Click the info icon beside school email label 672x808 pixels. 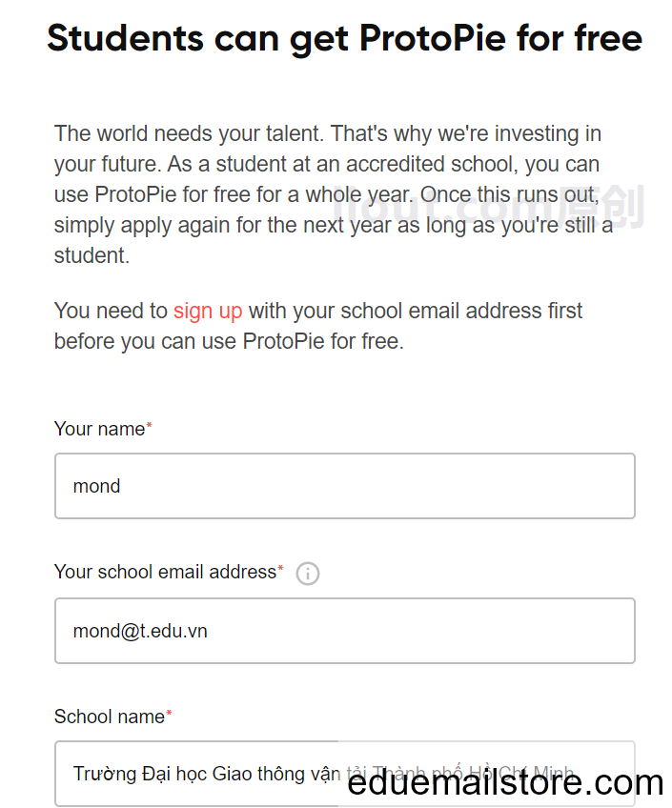pos(308,573)
